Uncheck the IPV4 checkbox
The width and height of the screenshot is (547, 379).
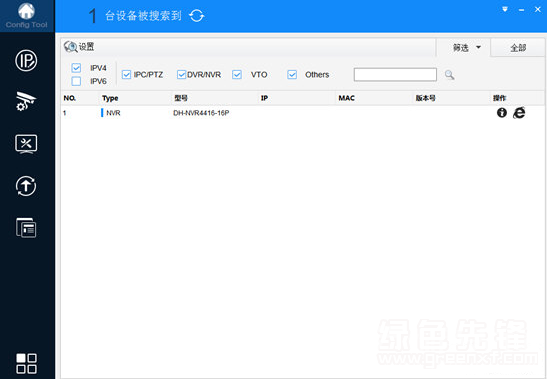[76, 68]
